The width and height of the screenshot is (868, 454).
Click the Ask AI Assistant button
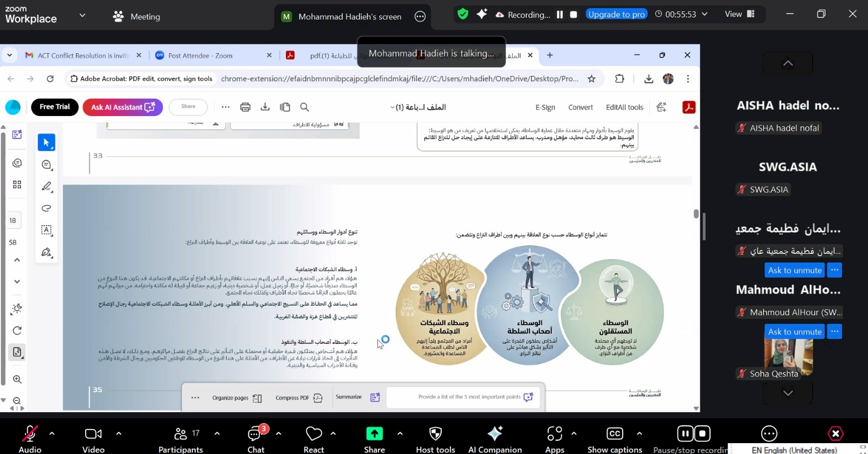click(123, 107)
